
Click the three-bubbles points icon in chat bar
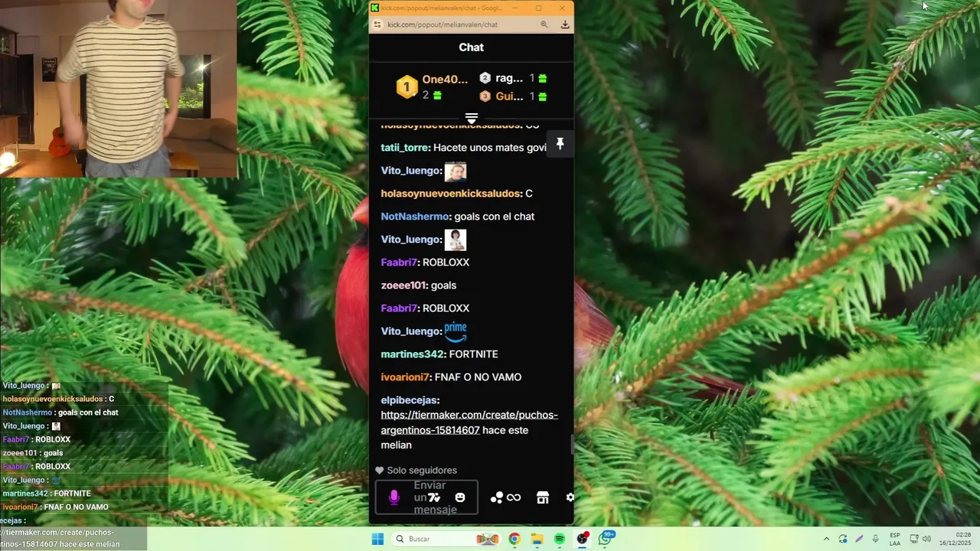click(x=496, y=497)
